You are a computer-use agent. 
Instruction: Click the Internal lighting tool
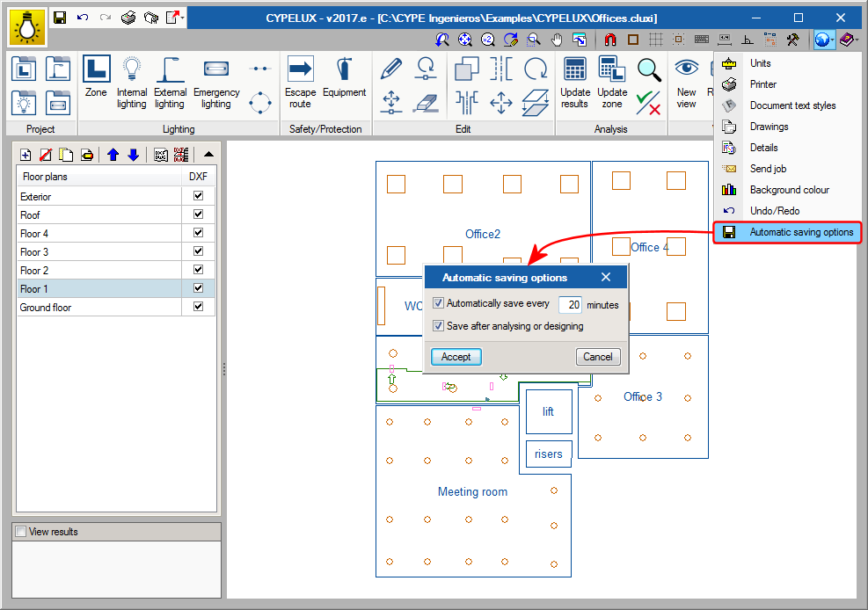(x=132, y=79)
